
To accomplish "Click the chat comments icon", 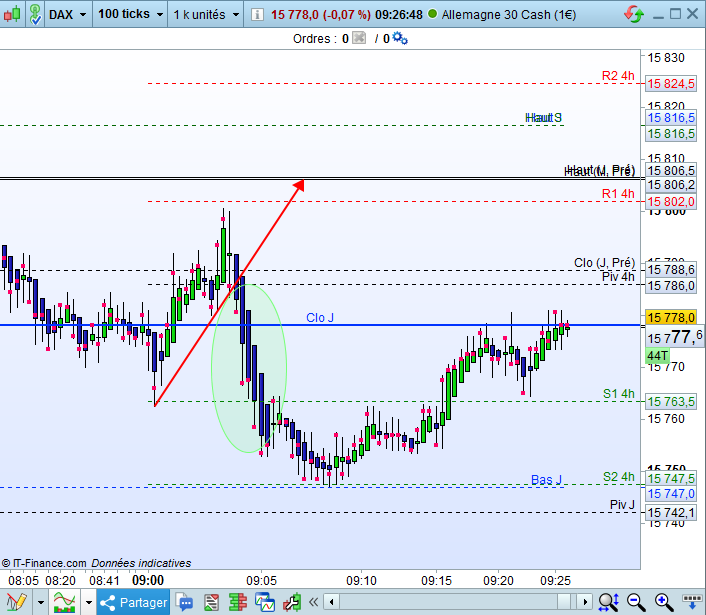I will tap(184, 602).
